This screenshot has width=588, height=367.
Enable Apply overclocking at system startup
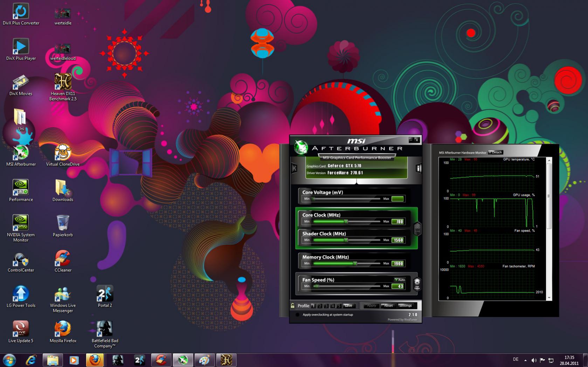(x=297, y=315)
